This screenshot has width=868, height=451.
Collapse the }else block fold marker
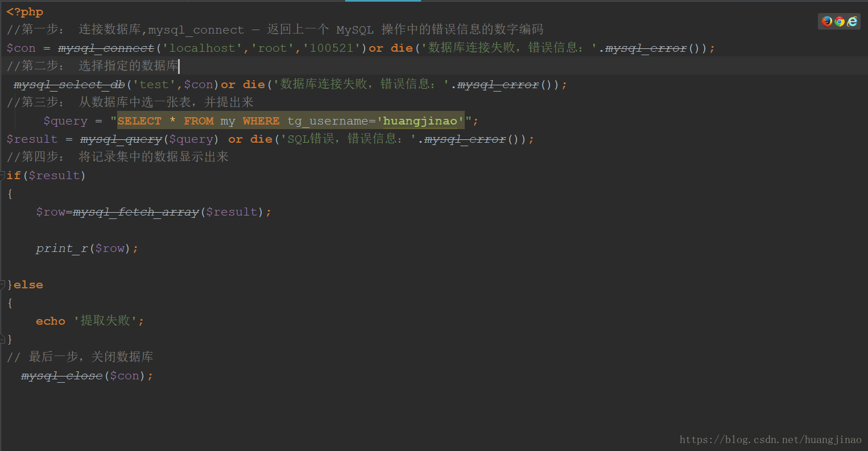pos(2,284)
